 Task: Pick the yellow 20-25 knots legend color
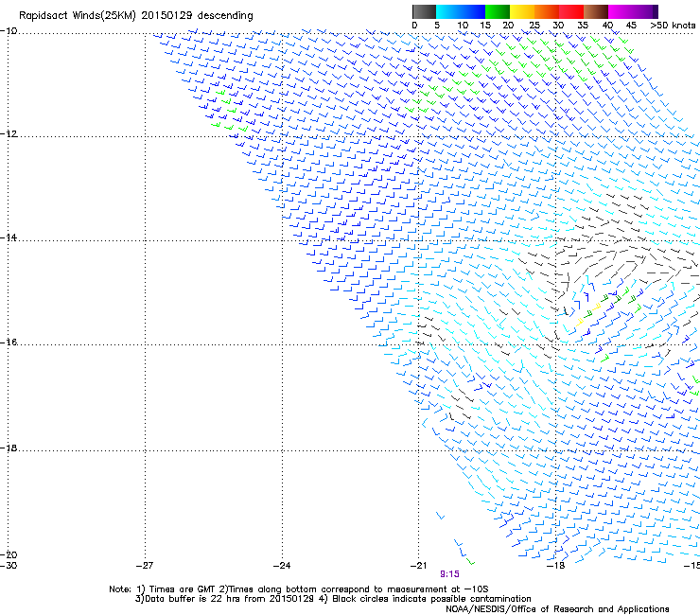coord(522,11)
